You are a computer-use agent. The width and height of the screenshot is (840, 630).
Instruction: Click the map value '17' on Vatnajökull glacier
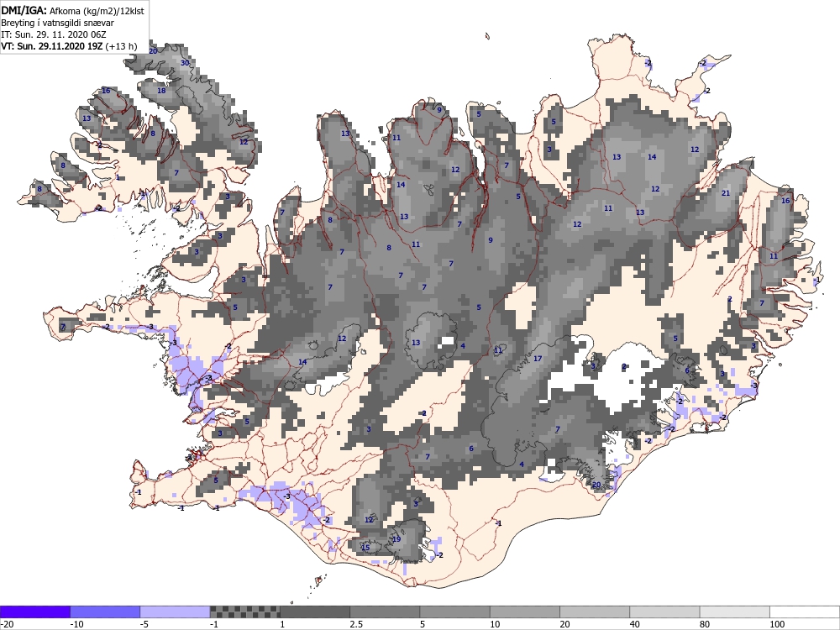point(538,359)
